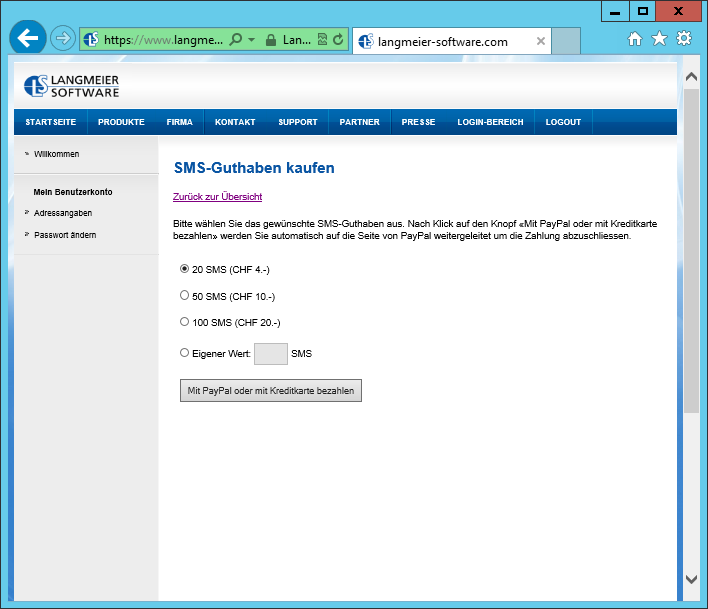Open the SUPPORT menu item
The width and height of the screenshot is (708, 609).
[x=298, y=122]
